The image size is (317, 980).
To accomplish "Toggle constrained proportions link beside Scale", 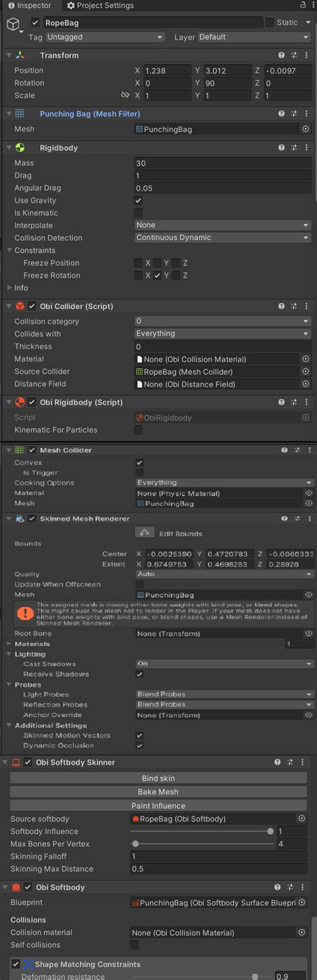I will 124,96.
